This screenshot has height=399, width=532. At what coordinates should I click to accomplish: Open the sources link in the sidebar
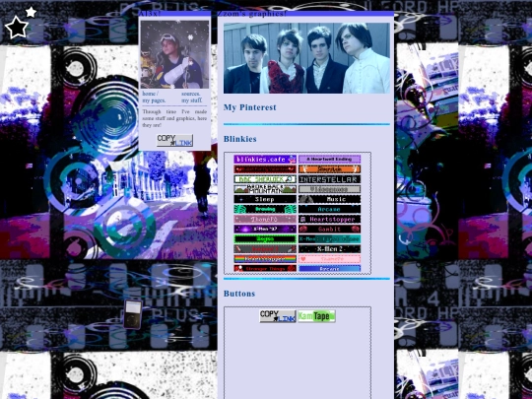[191, 94]
